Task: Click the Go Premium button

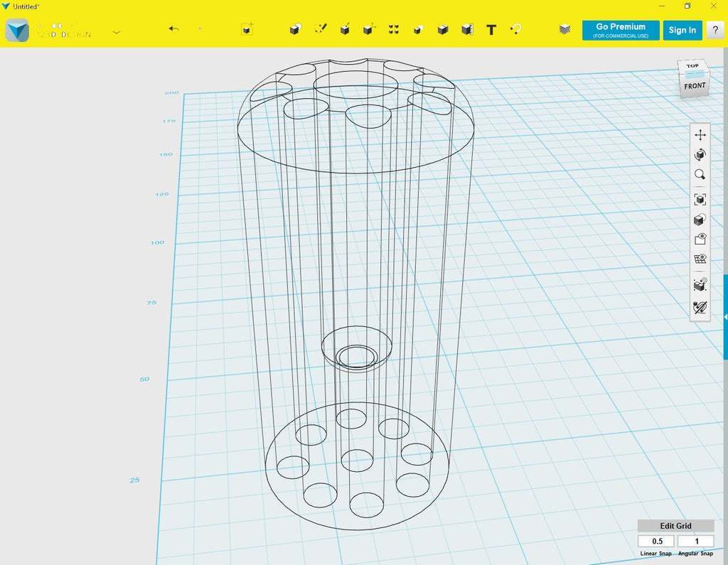Action: (x=621, y=30)
